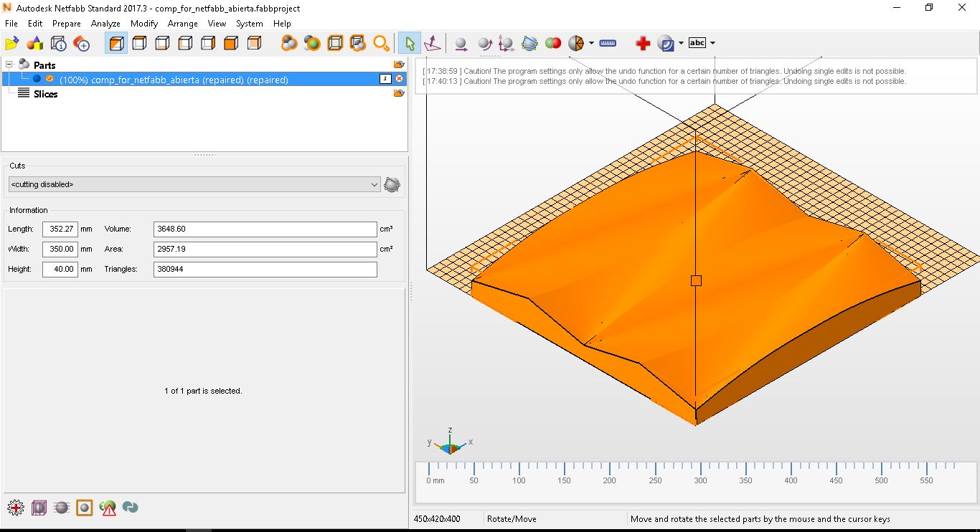Open the Prepare menu
980x532 pixels.
67,24
